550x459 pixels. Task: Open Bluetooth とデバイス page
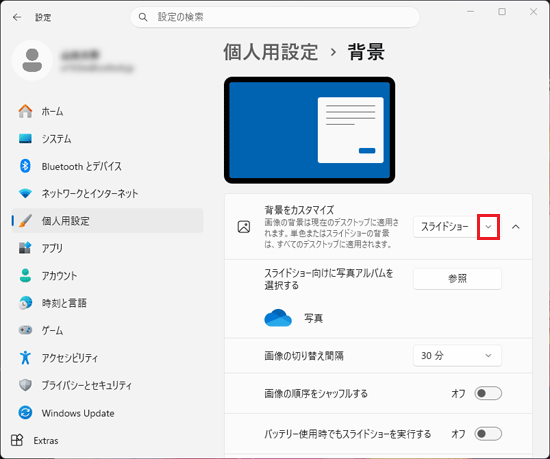[107, 166]
